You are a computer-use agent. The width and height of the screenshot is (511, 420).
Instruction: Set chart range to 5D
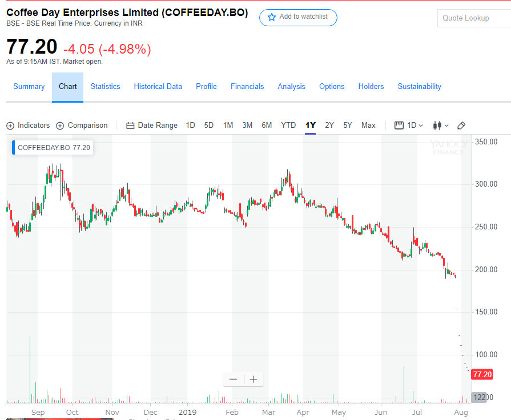tap(208, 126)
